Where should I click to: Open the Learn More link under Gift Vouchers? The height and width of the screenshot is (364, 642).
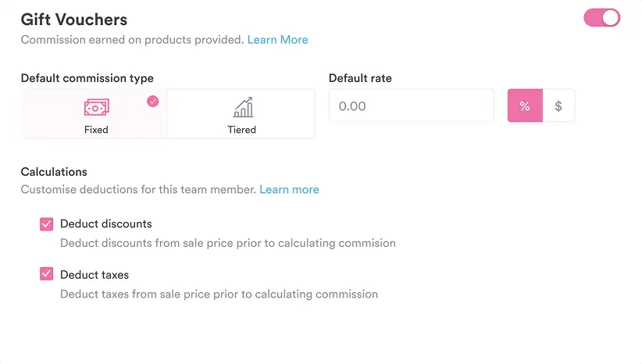click(277, 39)
